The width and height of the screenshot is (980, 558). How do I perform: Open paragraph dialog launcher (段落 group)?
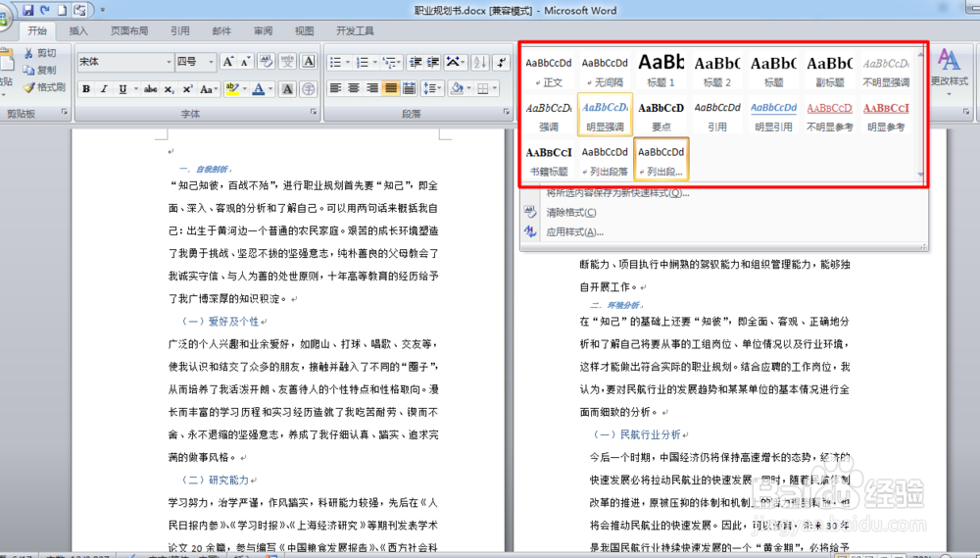click(x=506, y=112)
